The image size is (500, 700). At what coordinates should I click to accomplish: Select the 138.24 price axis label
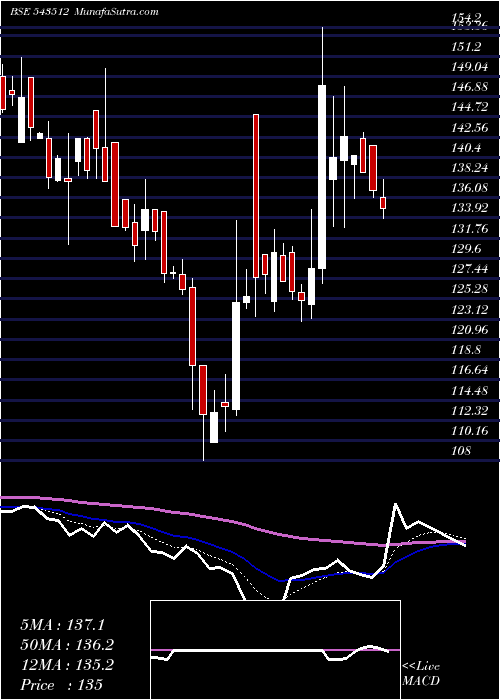click(470, 168)
